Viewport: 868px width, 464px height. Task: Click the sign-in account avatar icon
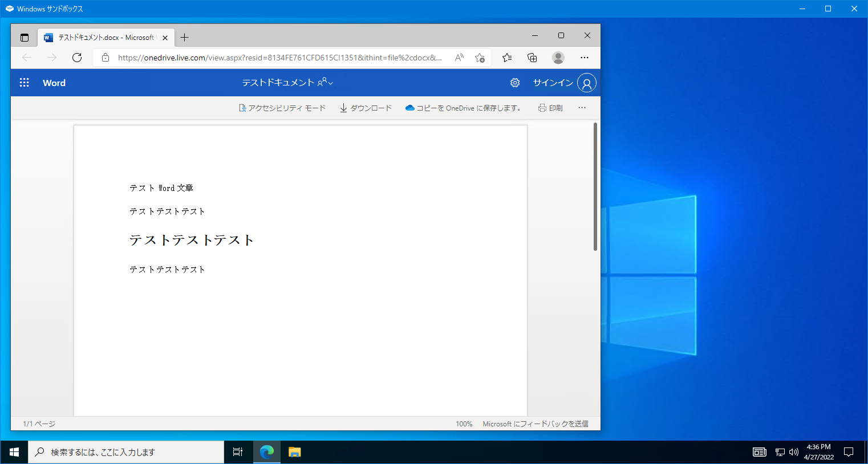587,82
